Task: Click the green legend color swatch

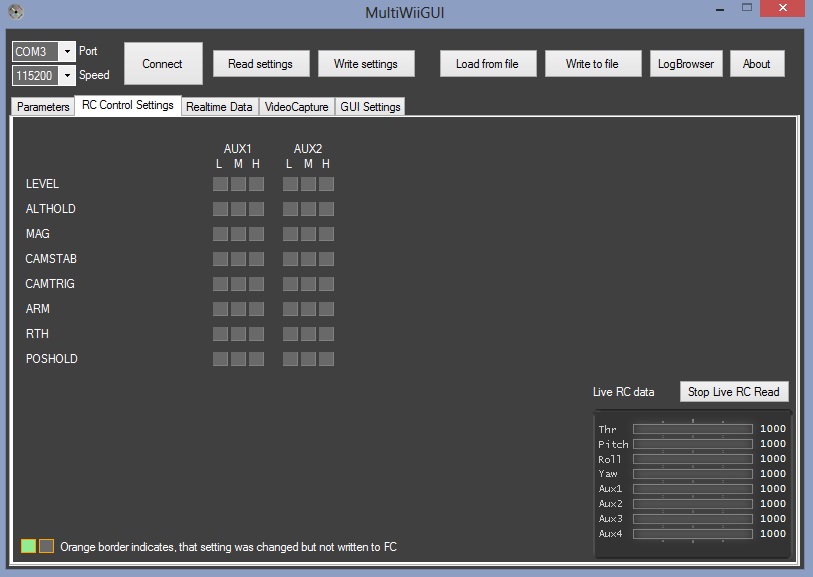Action: (x=29, y=546)
